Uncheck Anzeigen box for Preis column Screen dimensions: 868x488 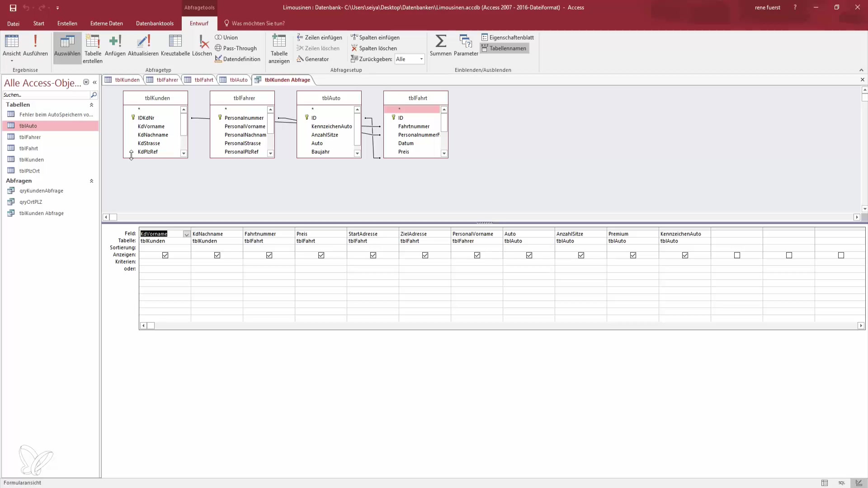[x=321, y=255]
